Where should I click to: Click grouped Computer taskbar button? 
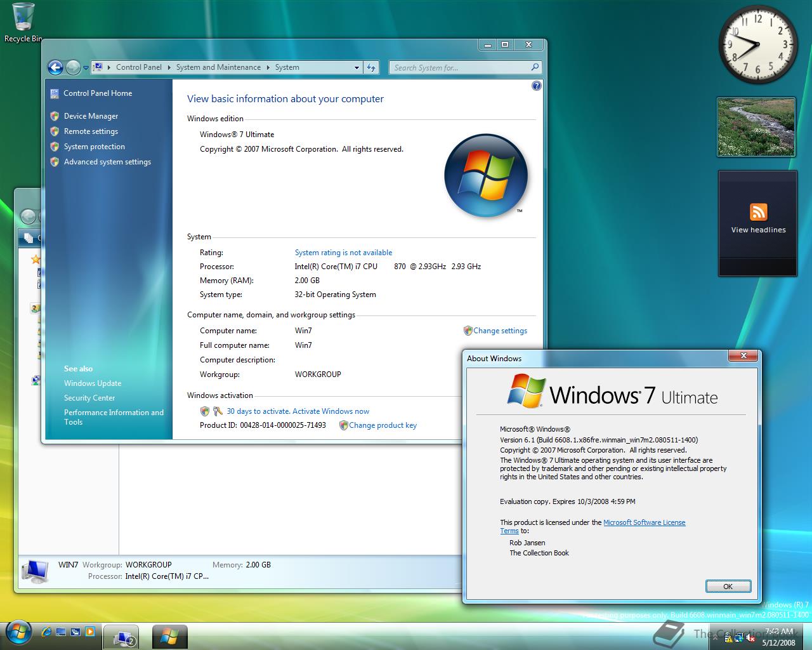click(x=121, y=637)
